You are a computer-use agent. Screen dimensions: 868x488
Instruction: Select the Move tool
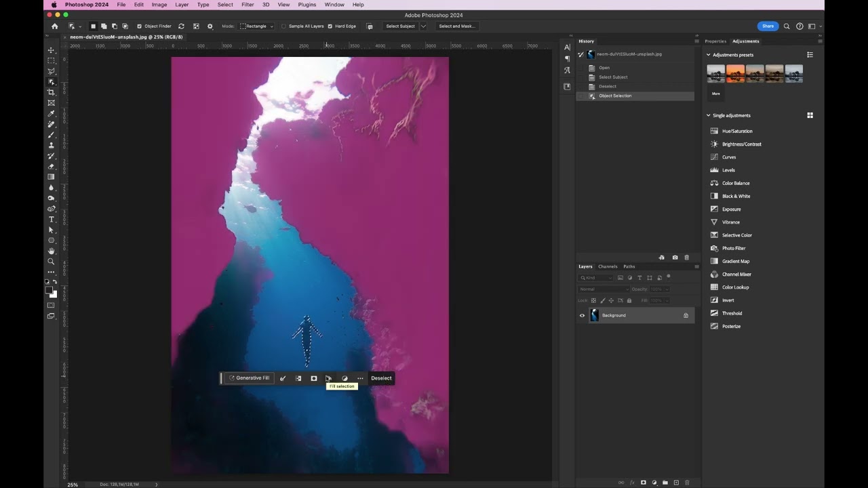click(51, 50)
